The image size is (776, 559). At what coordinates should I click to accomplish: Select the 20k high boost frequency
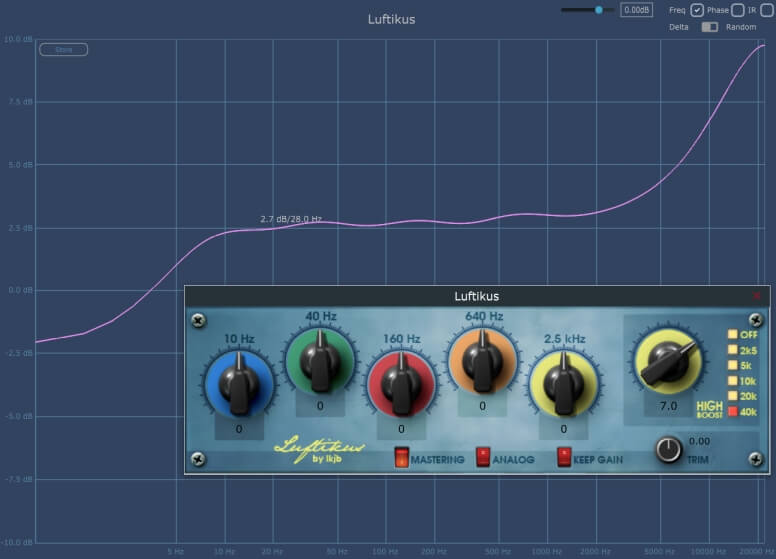(732, 396)
